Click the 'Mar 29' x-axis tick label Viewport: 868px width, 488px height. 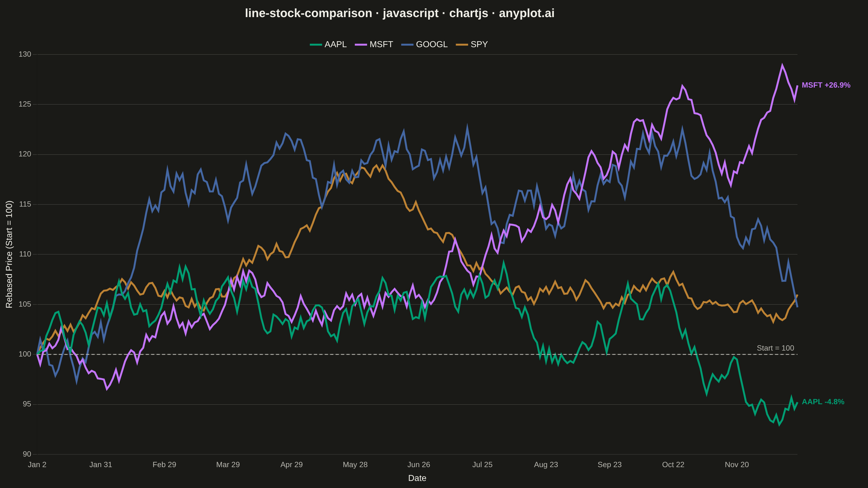pos(228,465)
